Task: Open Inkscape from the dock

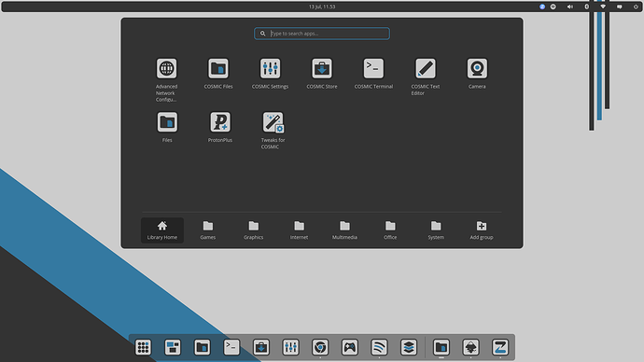Action: pyautogui.click(x=470, y=347)
